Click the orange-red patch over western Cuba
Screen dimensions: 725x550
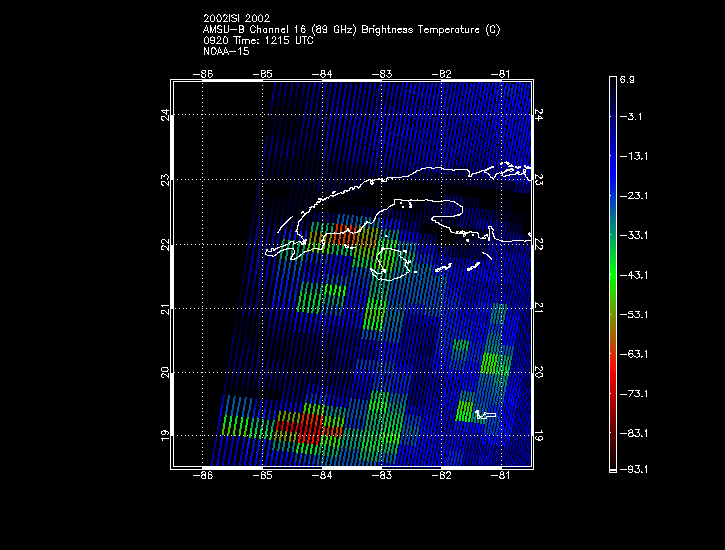(345, 236)
